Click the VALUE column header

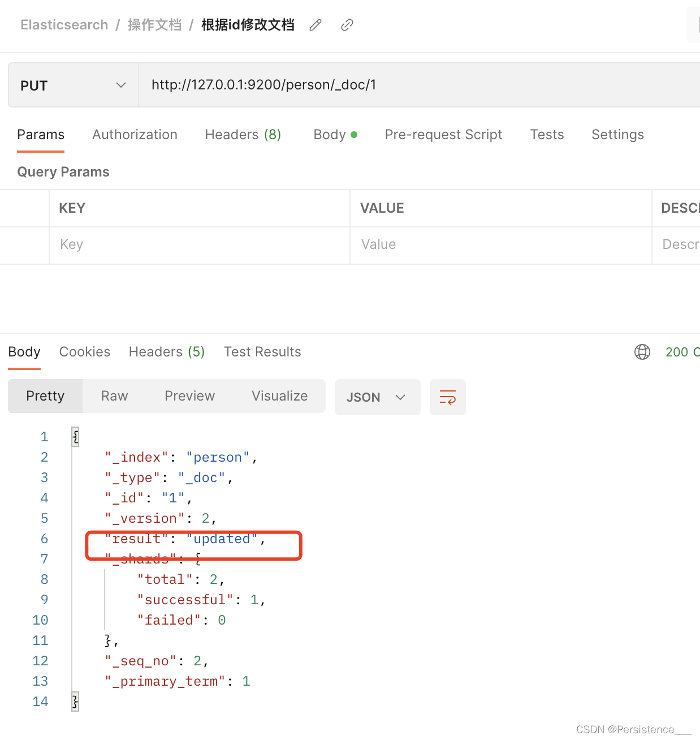(382, 208)
